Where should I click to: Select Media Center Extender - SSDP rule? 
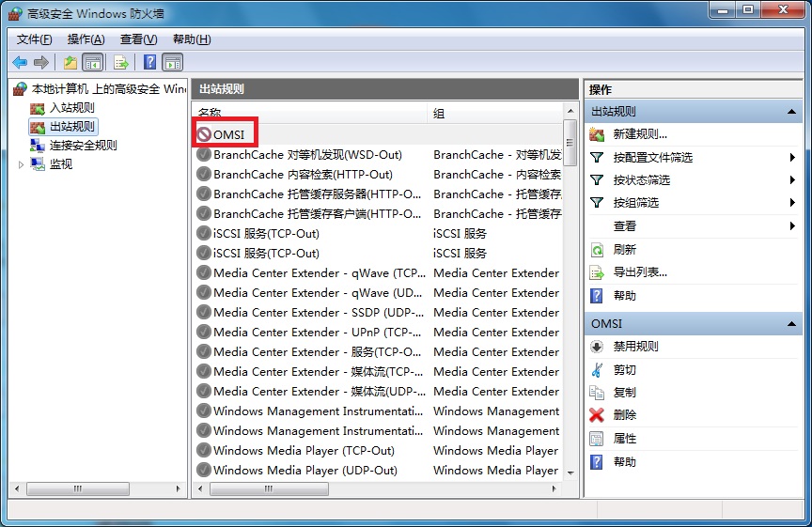point(319,312)
